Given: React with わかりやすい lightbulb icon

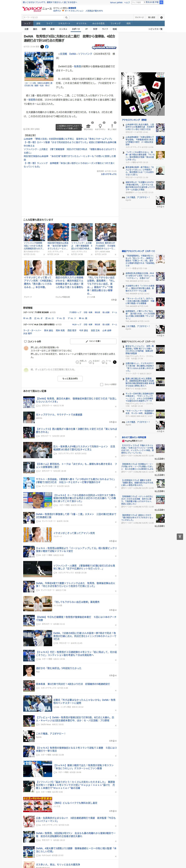Looking at the screenshot, I should point(100,126).
